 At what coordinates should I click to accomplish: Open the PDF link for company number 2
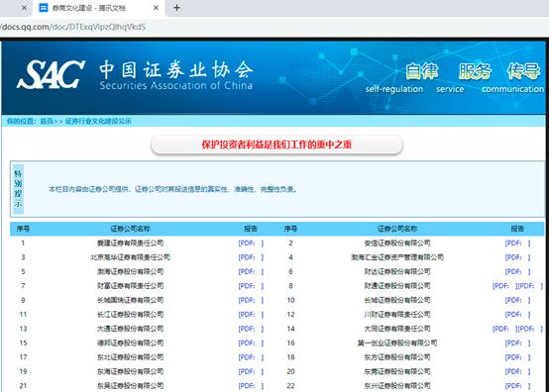click(x=517, y=244)
